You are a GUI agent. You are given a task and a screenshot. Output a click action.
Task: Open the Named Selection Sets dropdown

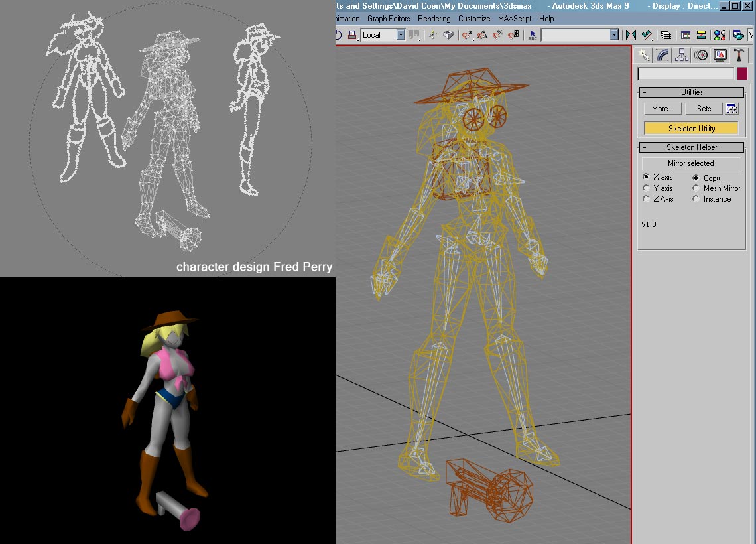pos(614,34)
